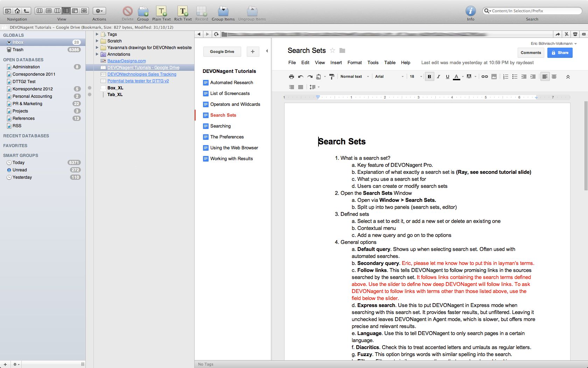This screenshot has height=368, width=588.
Task: Undo last edit in Docs toolbar
Action: pos(301,76)
